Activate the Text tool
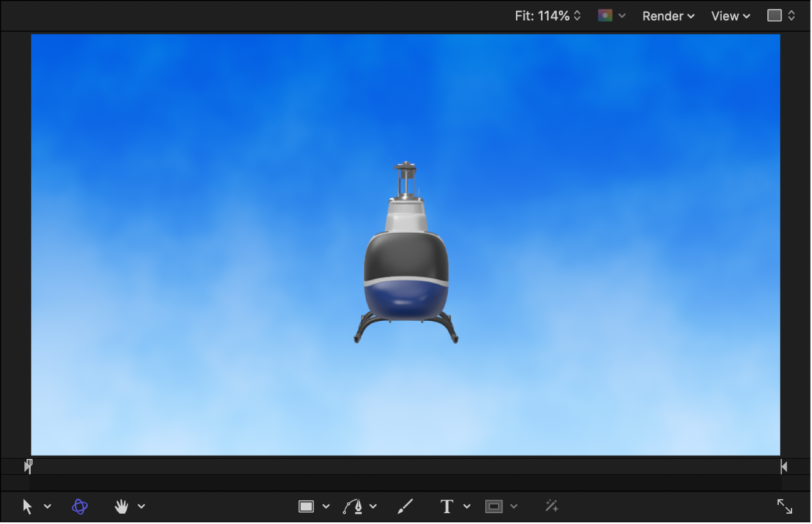The width and height of the screenshot is (812, 524). click(x=446, y=506)
